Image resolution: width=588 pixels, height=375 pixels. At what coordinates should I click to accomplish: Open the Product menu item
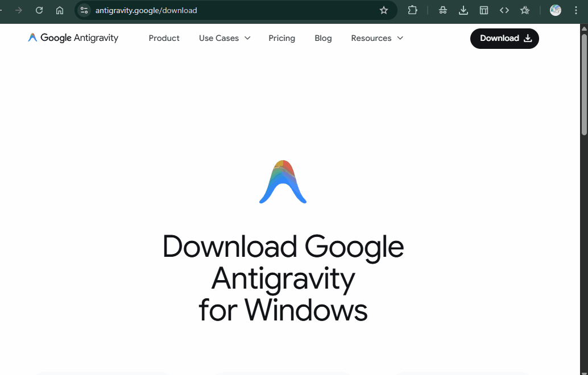[x=164, y=38]
